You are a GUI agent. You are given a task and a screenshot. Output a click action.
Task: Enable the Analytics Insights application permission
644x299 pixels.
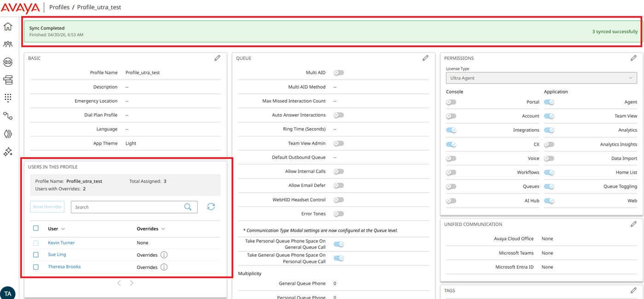pyautogui.click(x=549, y=144)
